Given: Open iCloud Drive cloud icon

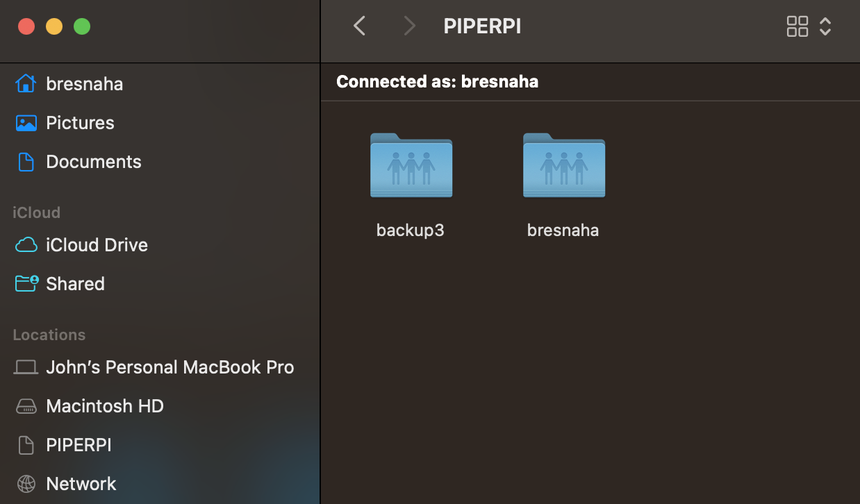Looking at the screenshot, I should pos(26,245).
